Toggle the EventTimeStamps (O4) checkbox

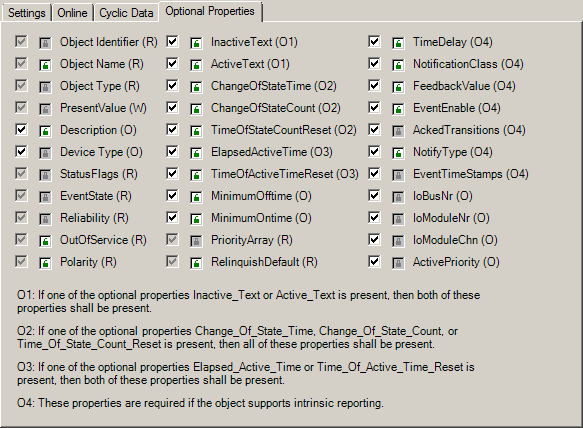[x=374, y=173]
